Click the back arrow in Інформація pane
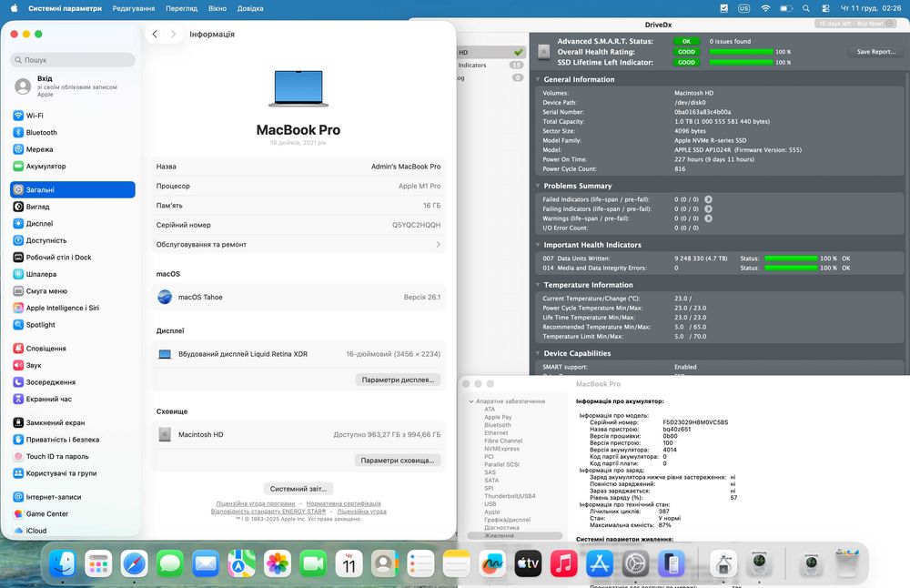Image resolution: width=910 pixels, height=588 pixels. click(x=155, y=35)
